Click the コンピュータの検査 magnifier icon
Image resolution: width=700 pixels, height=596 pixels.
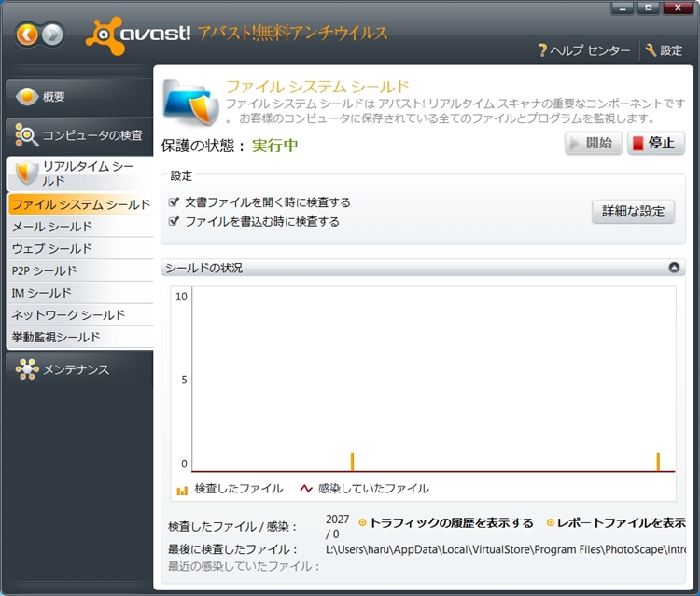tap(26, 134)
